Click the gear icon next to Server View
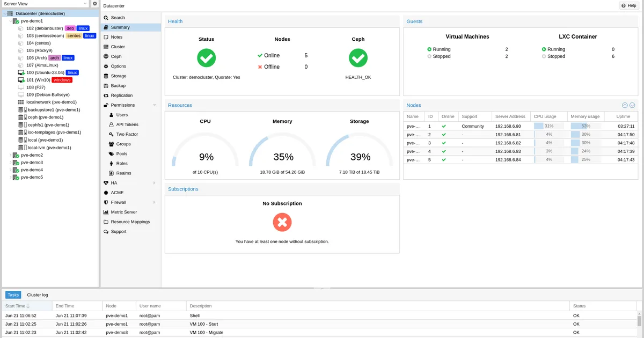The image size is (644, 338). click(x=95, y=4)
